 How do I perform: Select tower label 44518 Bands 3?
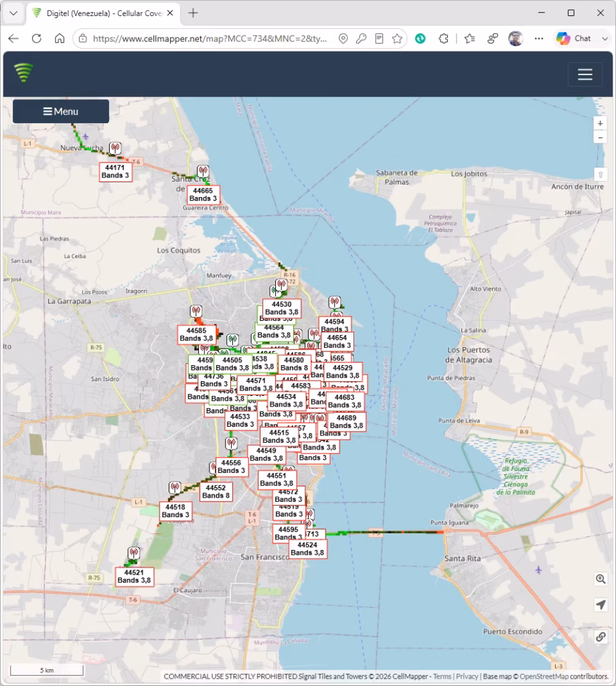[x=175, y=511]
